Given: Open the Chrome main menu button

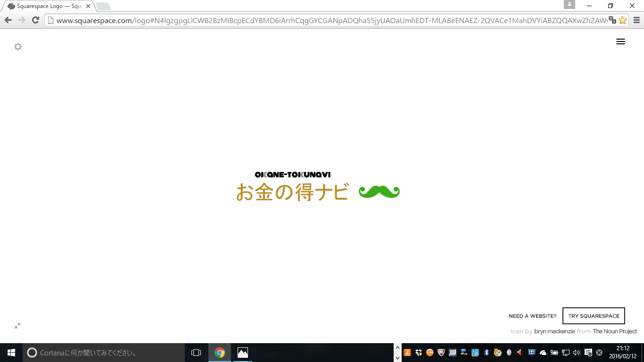Looking at the screenshot, I should coord(636,20).
